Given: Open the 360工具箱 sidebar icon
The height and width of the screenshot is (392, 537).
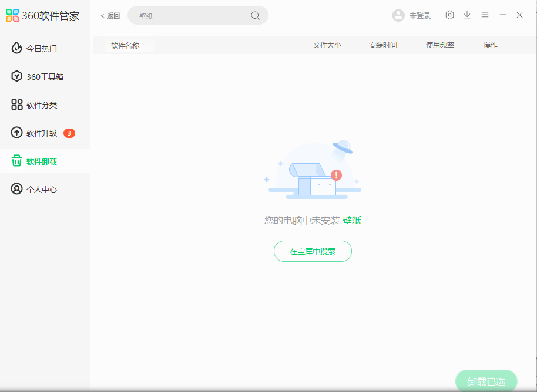Looking at the screenshot, I should (x=16, y=76).
